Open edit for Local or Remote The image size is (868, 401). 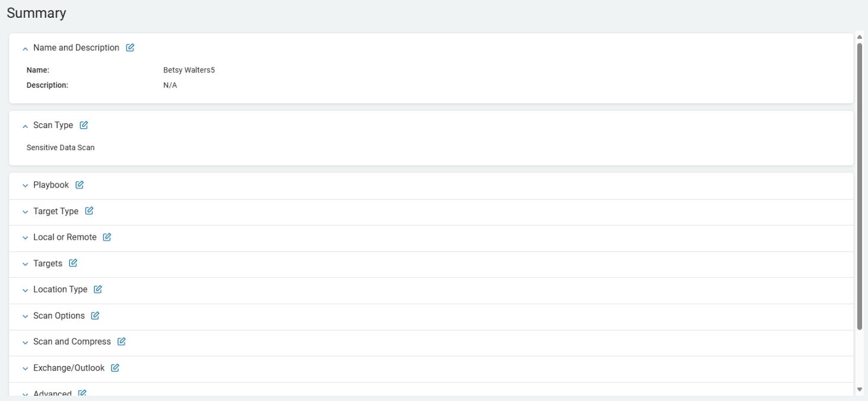click(107, 237)
